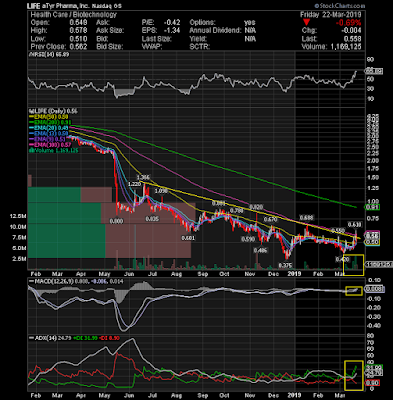This screenshot has height=400, width=393.
Task: Click the Chg value -0.004
Action: (x=350, y=30)
